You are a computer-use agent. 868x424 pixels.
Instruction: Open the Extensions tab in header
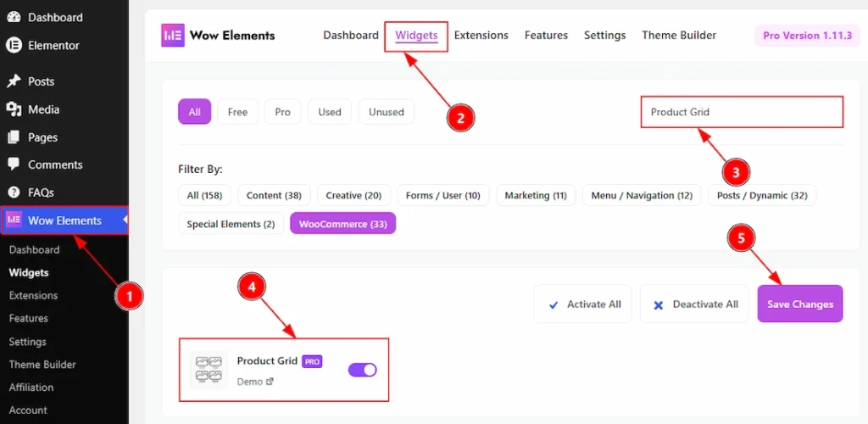coord(481,36)
